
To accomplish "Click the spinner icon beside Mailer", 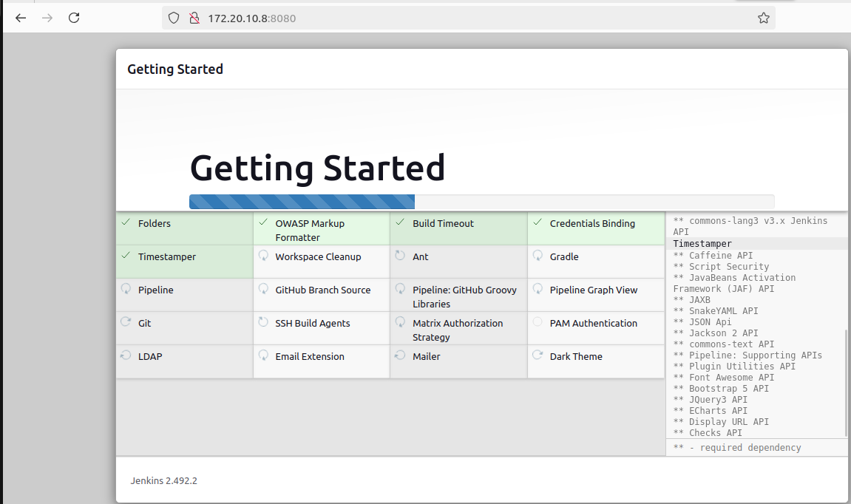I will tap(401, 355).
